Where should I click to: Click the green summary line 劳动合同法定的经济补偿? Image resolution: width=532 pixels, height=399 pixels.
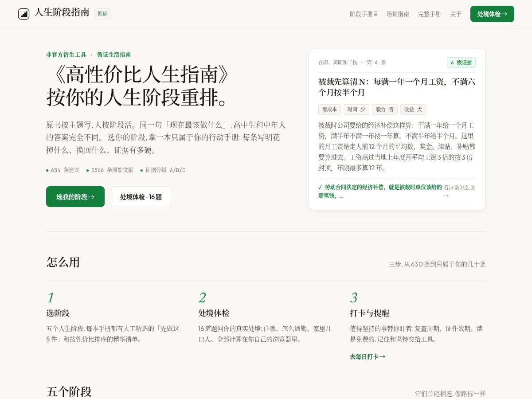click(x=380, y=192)
